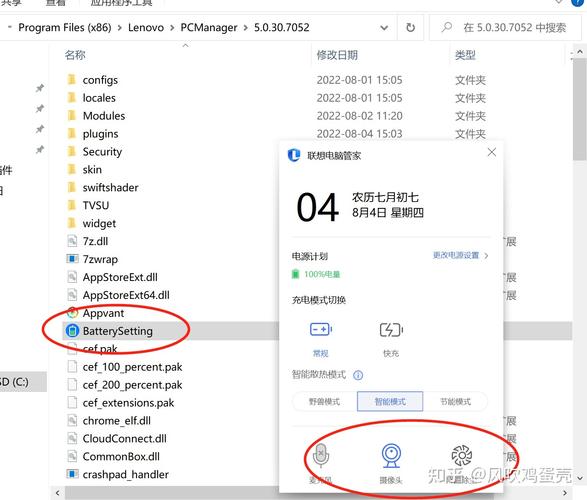Screen dimensions: 587x500
Task: Select the AppStoreExt64.dll file name
Action: 126,295
